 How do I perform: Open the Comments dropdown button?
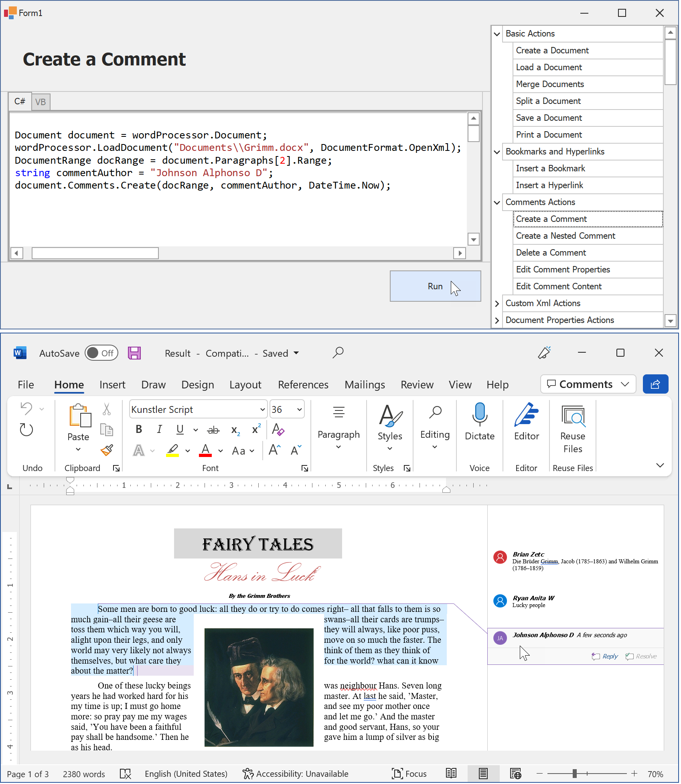588,384
